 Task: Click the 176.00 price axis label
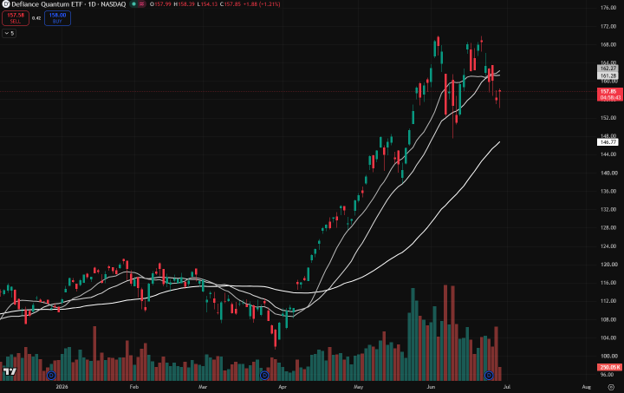coord(608,8)
